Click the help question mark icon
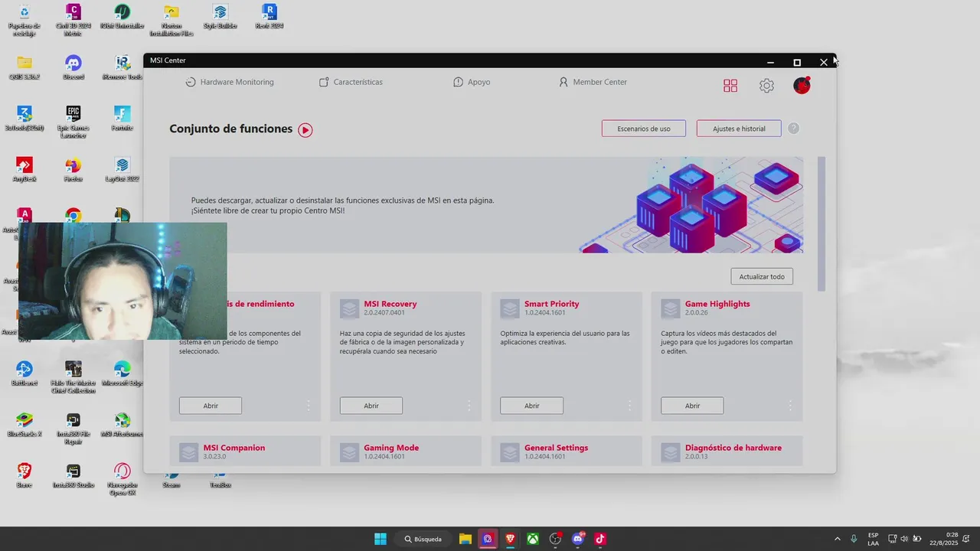 tap(793, 129)
